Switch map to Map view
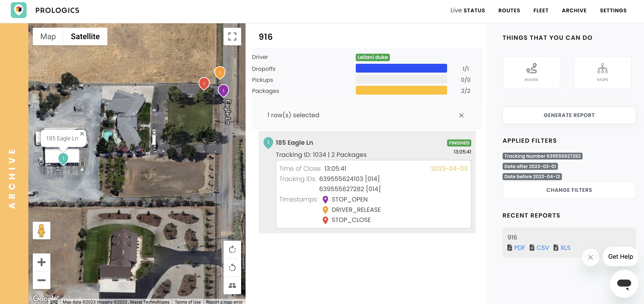644x304 pixels. coord(48,37)
